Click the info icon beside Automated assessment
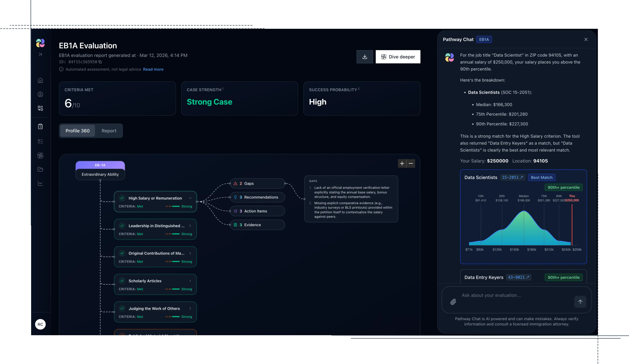This screenshot has height=364, width=629. click(61, 69)
